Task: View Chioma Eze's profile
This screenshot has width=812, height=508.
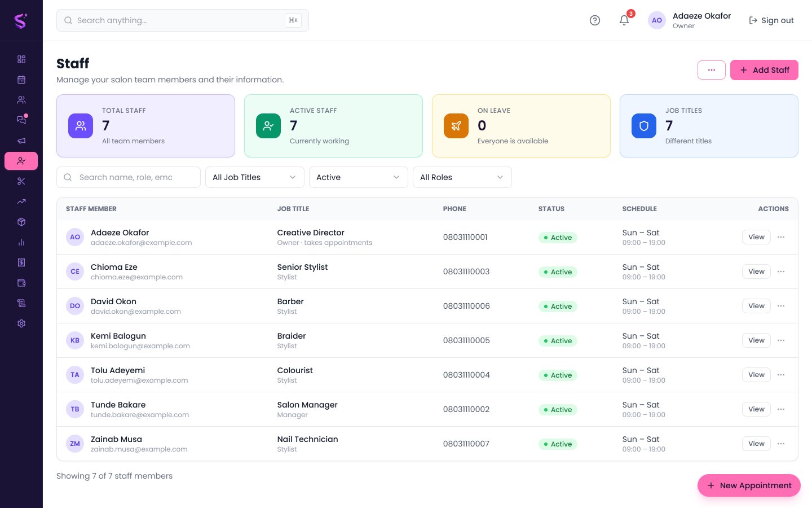Action: point(756,271)
